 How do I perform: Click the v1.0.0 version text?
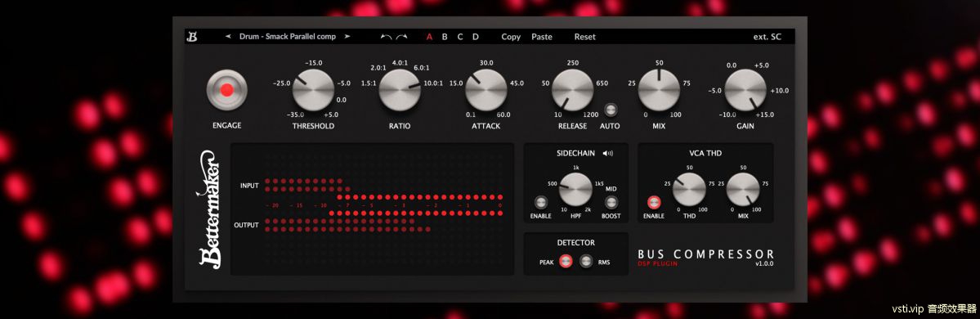764,263
